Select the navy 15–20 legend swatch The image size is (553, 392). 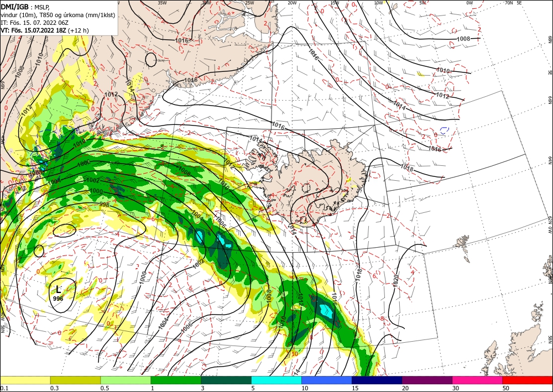[377, 380]
